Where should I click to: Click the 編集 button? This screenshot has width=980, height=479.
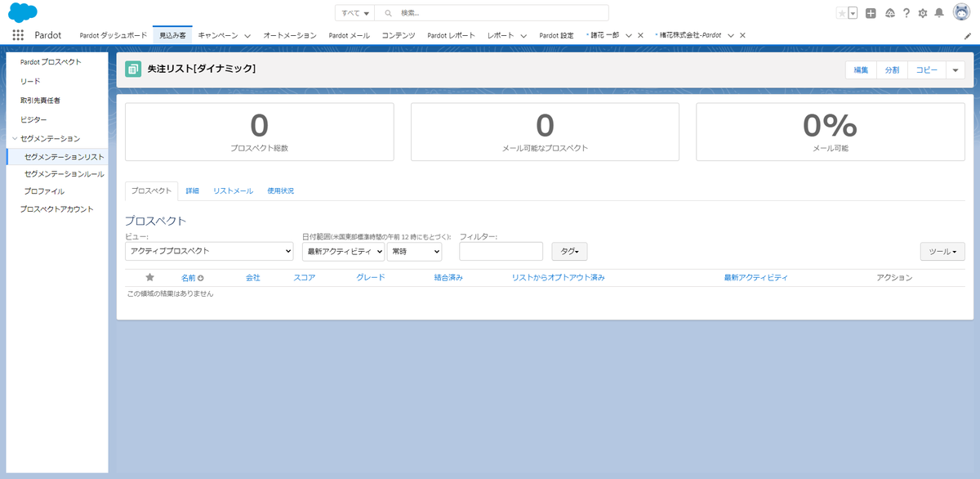coord(860,69)
